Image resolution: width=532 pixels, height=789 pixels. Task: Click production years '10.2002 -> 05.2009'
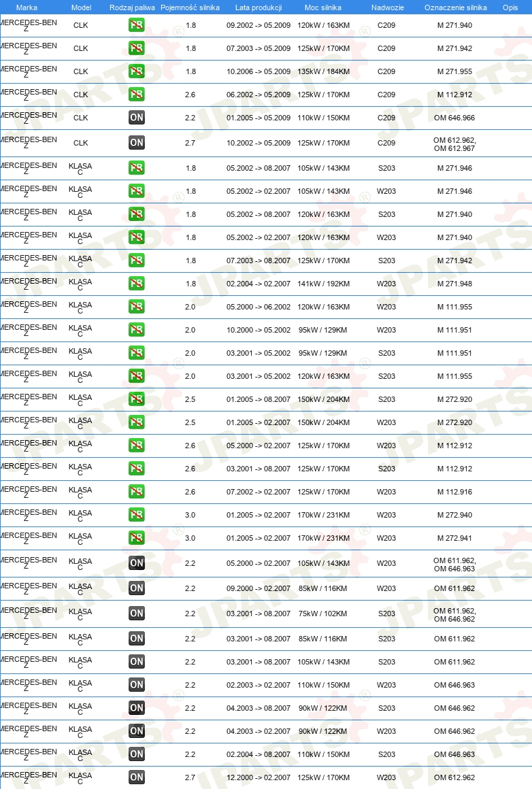[259, 143]
